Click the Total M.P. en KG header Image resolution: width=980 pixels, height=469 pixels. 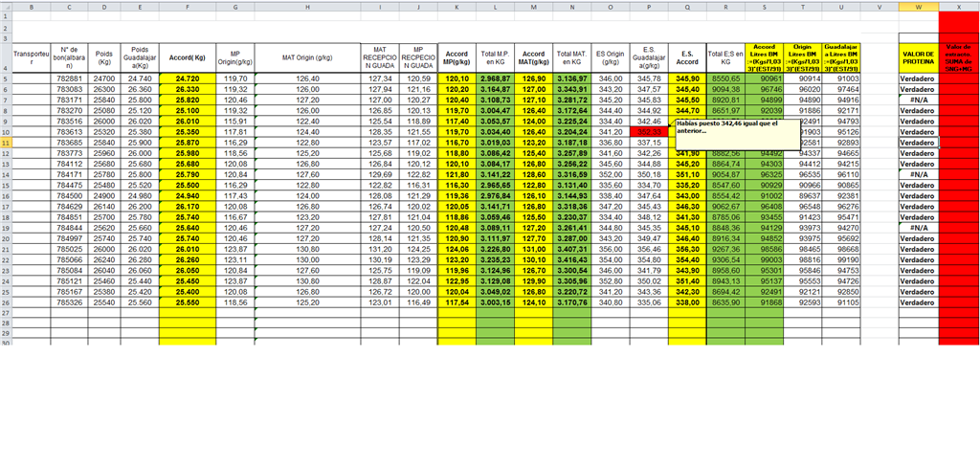[496, 58]
